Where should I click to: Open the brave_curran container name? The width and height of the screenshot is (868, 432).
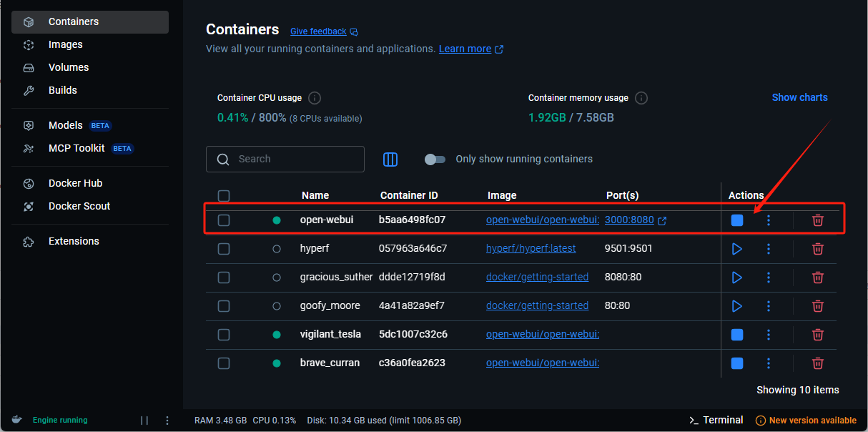[330, 363]
